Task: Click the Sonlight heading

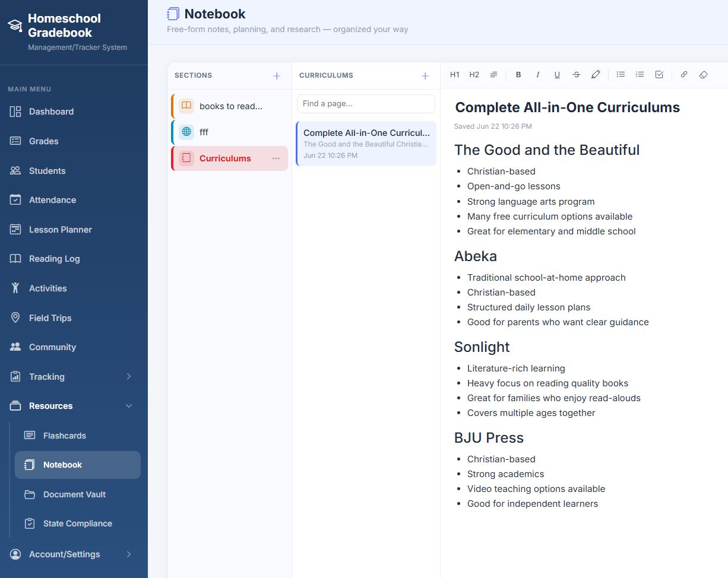Action: tap(482, 347)
